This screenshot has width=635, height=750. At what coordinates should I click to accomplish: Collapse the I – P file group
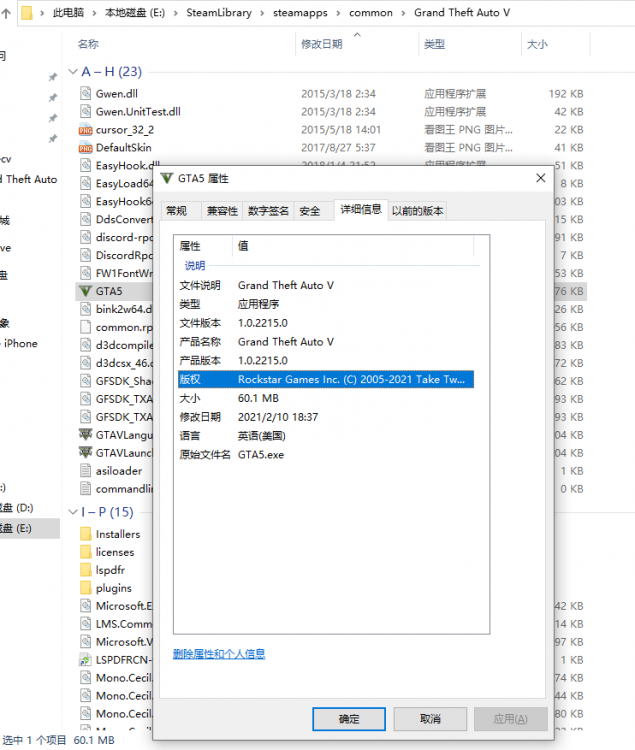tap(72, 513)
